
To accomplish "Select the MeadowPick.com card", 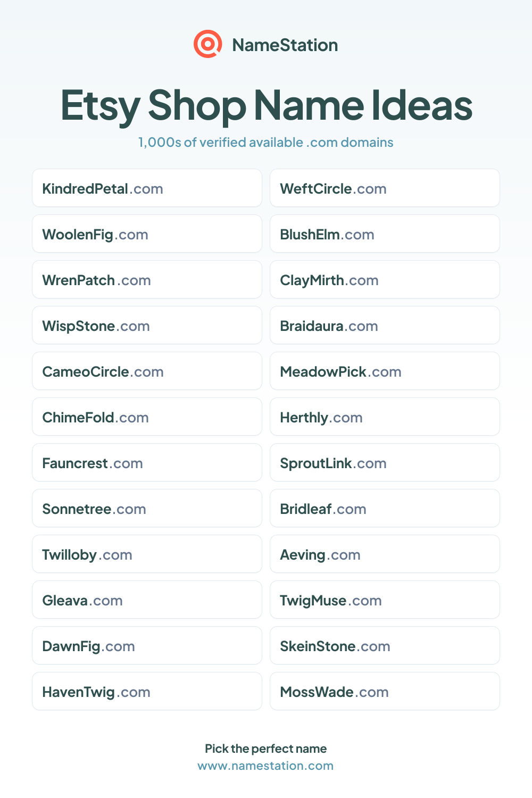I will (385, 371).
